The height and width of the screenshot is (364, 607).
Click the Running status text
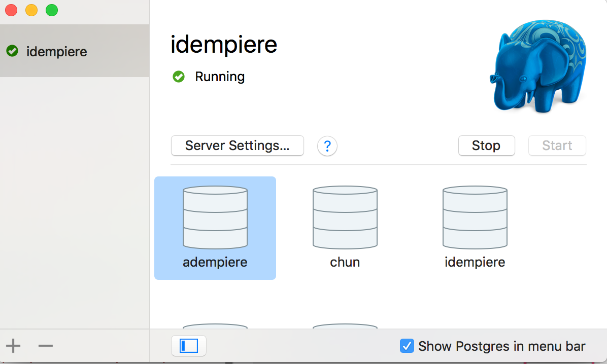click(x=220, y=77)
